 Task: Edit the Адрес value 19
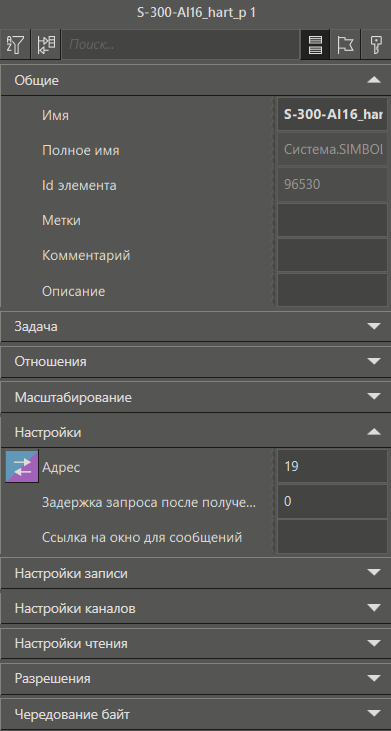click(x=332, y=466)
